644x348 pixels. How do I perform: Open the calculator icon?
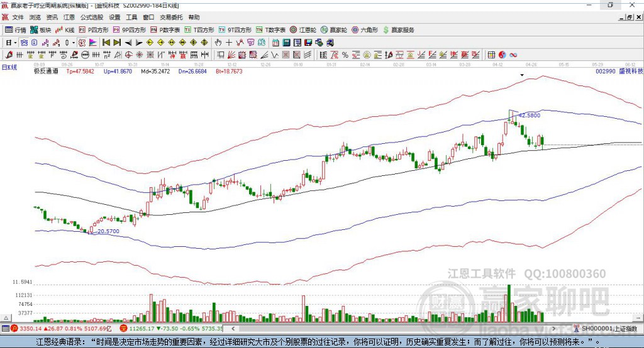286,43
